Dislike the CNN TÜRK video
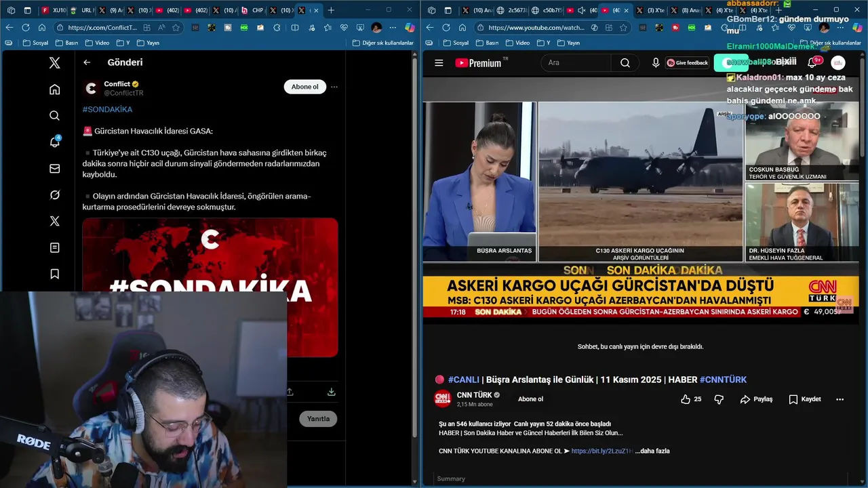 tap(719, 399)
